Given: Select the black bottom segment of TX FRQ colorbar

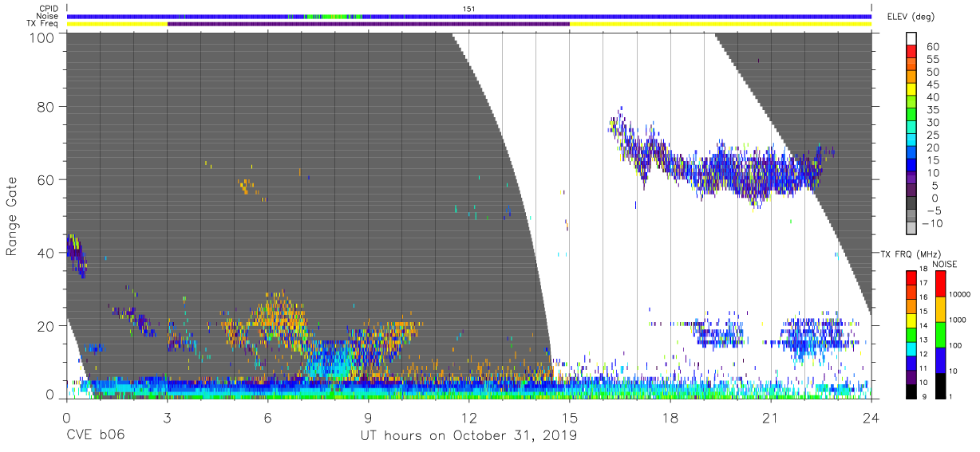Looking at the screenshot, I should [912, 391].
